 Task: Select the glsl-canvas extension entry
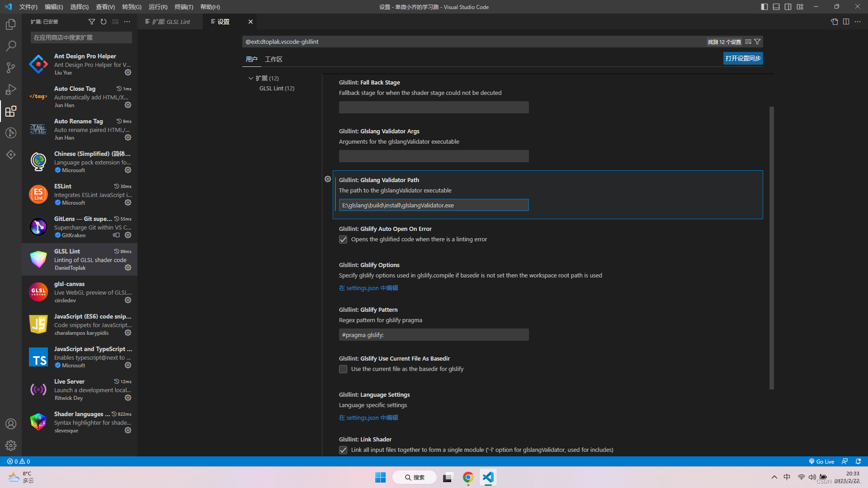point(80,292)
